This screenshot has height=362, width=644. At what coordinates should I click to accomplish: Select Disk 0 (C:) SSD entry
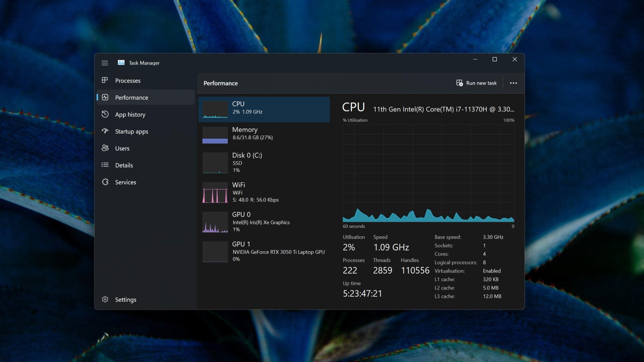(264, 162)
